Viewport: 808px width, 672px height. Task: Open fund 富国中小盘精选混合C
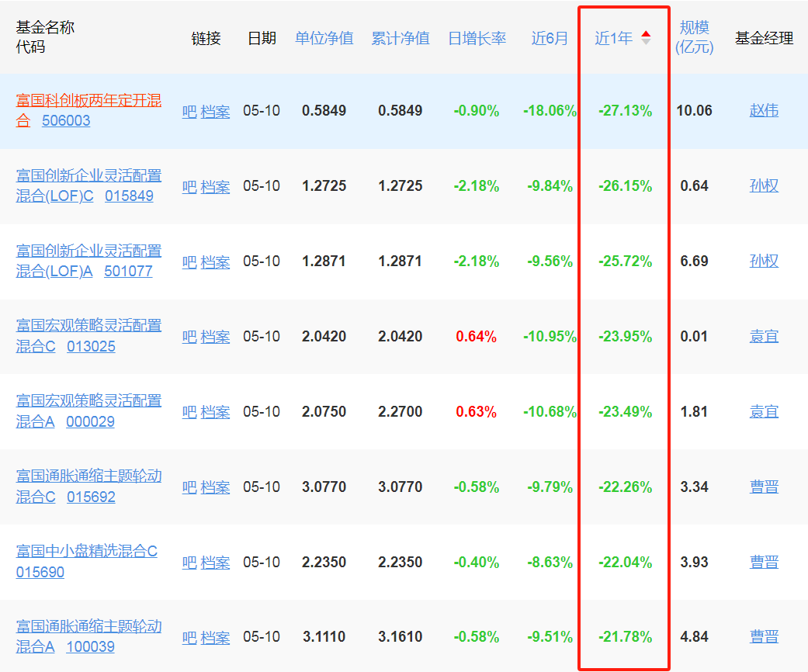87,551
